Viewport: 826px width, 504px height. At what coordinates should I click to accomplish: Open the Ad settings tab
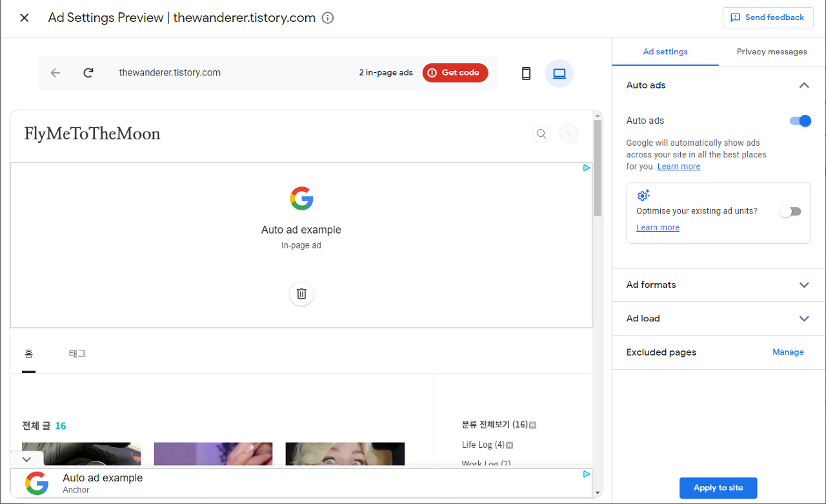(x=665, y=52)
